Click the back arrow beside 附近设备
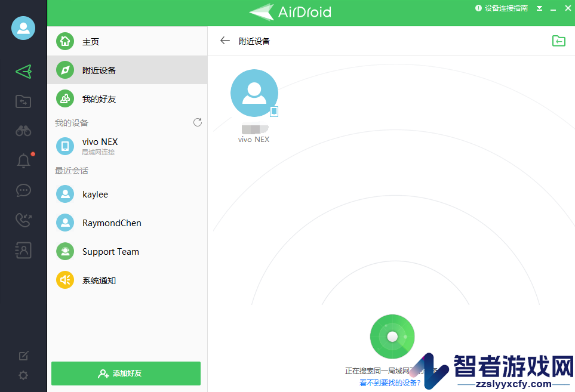Image resolution: width=575 pixels, height=392 pixels. tap(225, 41)
